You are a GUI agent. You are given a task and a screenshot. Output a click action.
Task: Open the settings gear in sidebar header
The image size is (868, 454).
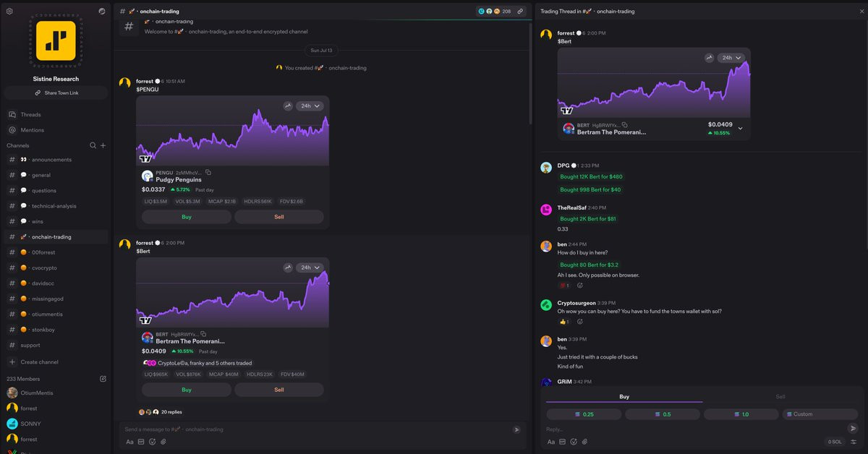click(9, 11)
